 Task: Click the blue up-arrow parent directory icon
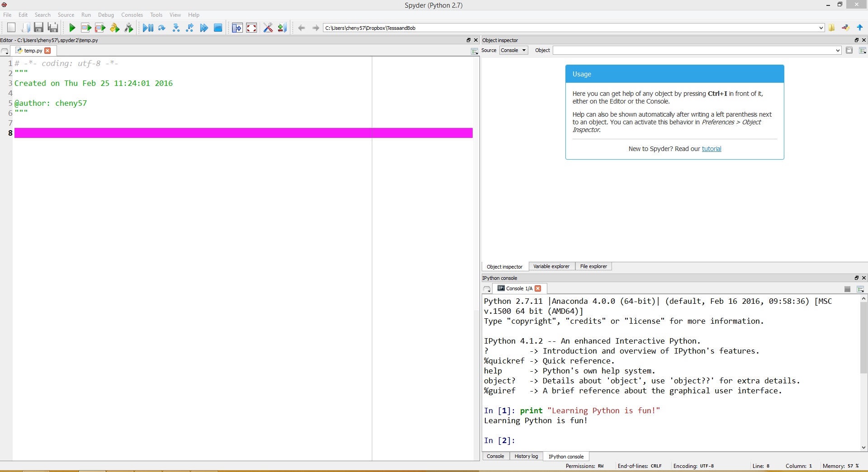pos(860,28)
